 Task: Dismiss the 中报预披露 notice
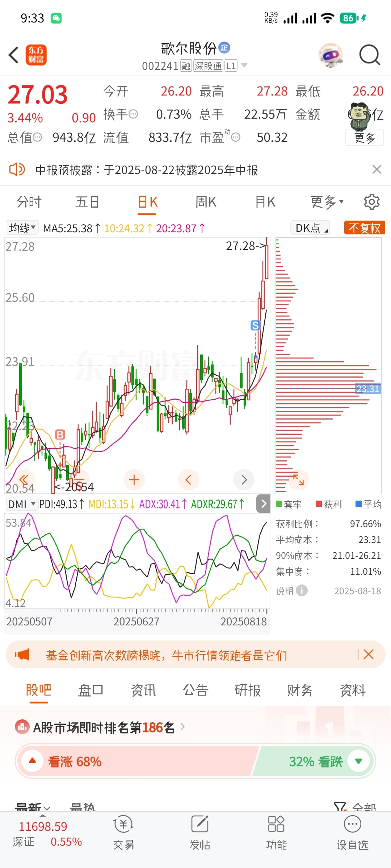point(377,169)
